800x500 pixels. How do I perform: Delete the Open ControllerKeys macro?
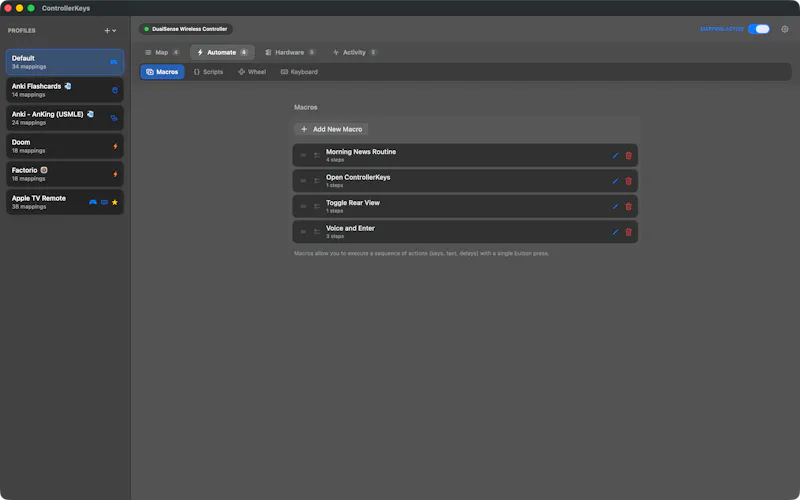click(x=629, y=181)
